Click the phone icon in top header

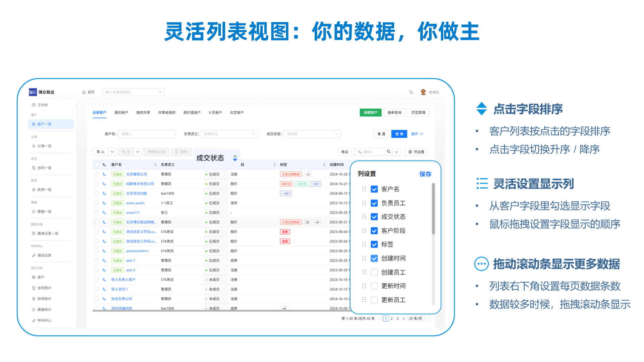click(x=411, y=92)
